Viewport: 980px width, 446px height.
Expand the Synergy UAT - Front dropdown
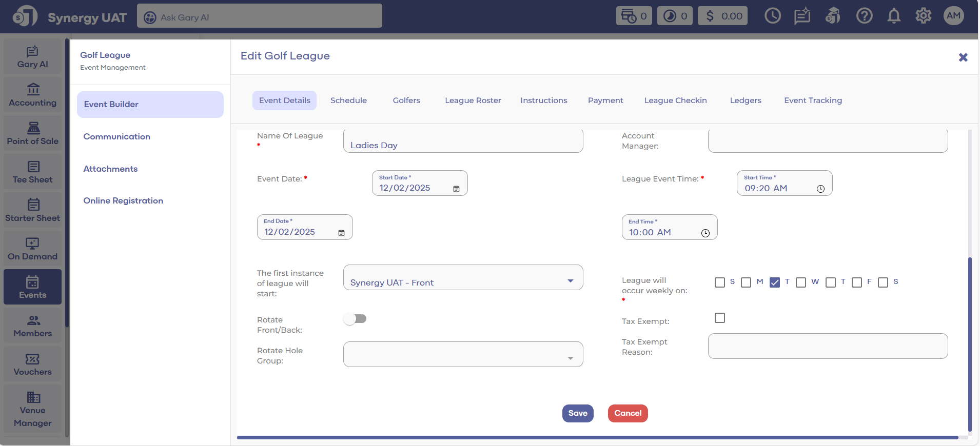[x=570, y=281]
